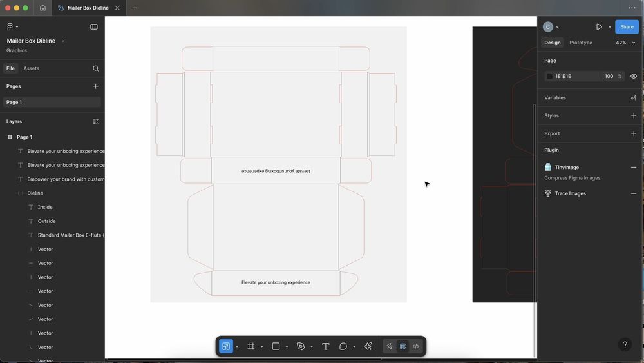Image resolution: width=644 pixels, height=363 pixels.
Task: Switch to the Prototype tab
Action: [580, 43]
